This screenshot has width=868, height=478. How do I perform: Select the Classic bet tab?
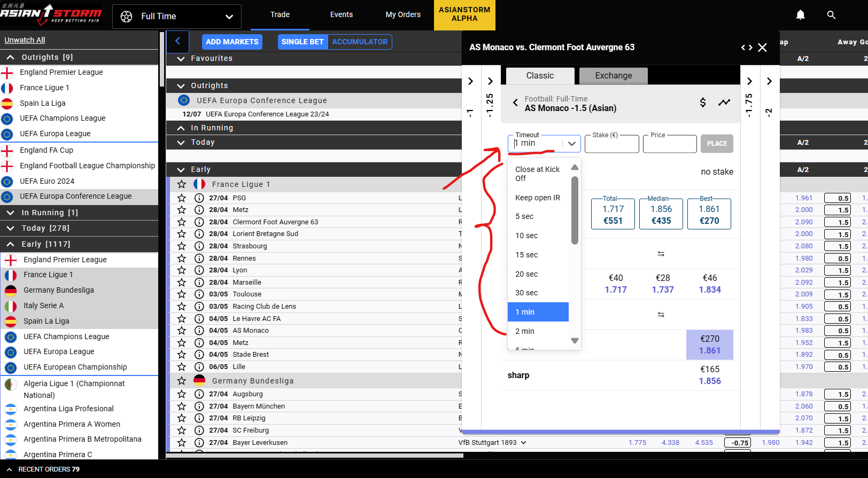tap(540, 76)
